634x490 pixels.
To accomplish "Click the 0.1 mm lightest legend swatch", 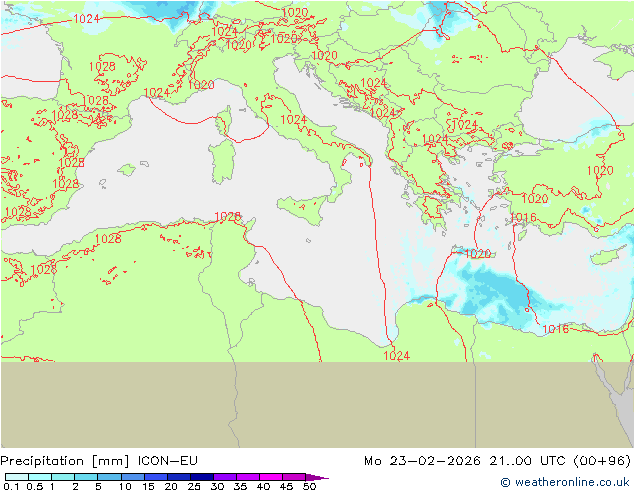I will 17,477.
